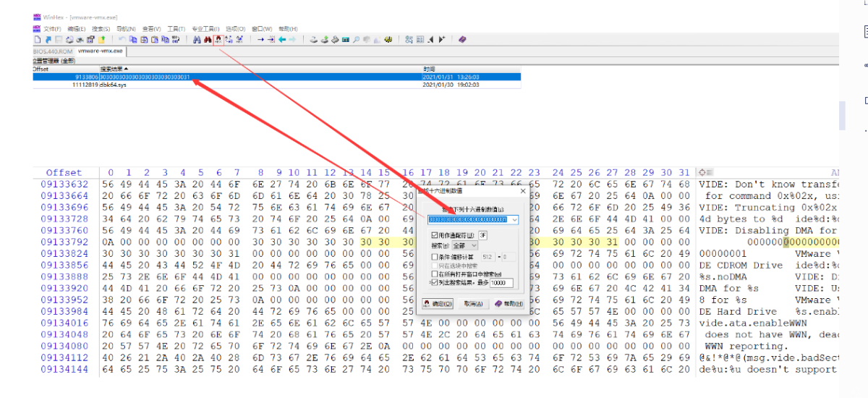Click the Go To Offset arrow icon

[260, 39]
